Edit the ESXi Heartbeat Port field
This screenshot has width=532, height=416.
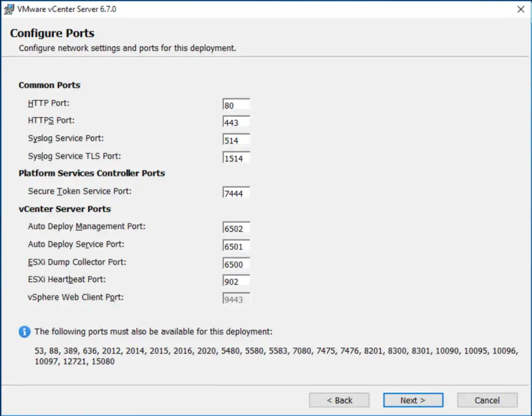pyautogui.click(x=236, y=281)
